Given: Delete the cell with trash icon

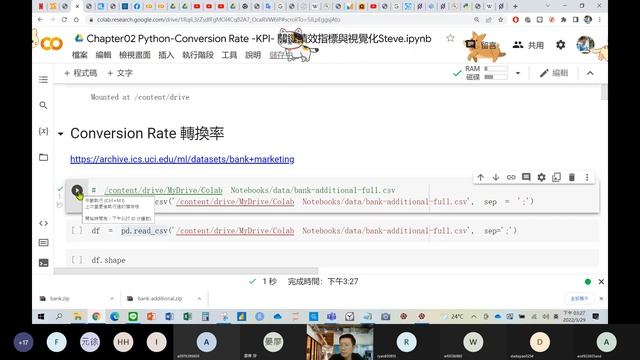Looking at the screenshot, I should pyautogui.click(x=572, y=177).
